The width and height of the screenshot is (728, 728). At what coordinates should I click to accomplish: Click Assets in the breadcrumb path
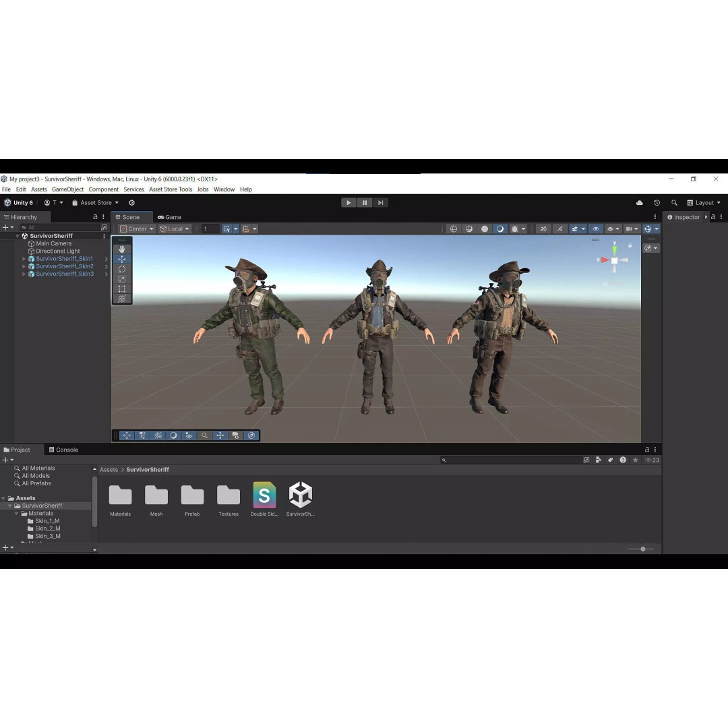[x=109, y=470]
